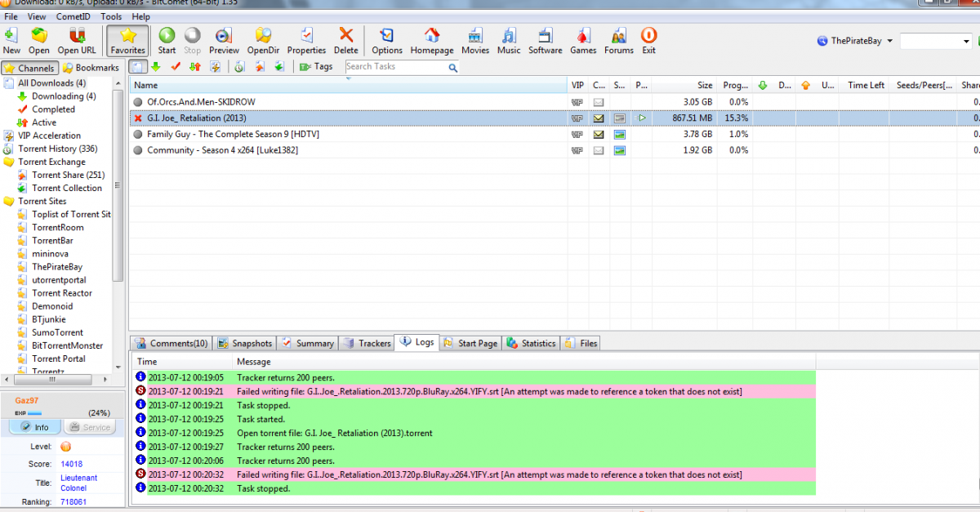The height and width of the screenshot is (512, 980).
Task: Open the Forums section
Action: (x=619, y=40)
